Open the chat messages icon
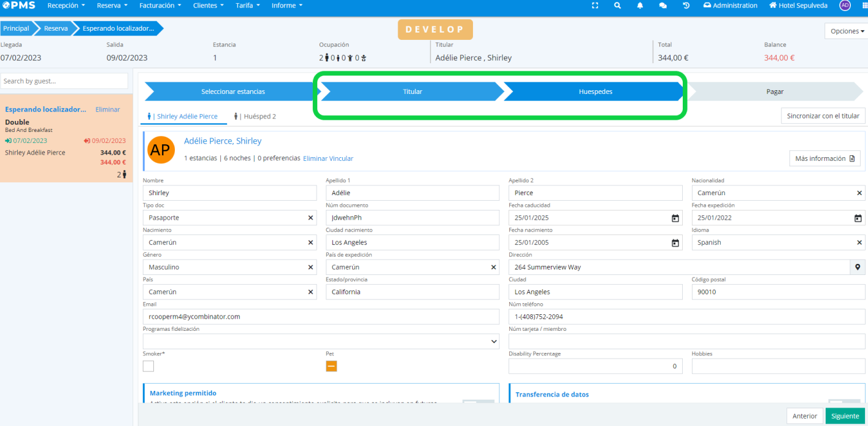The image size is (868, 426). pyautogui.click(x=663, y=6)
